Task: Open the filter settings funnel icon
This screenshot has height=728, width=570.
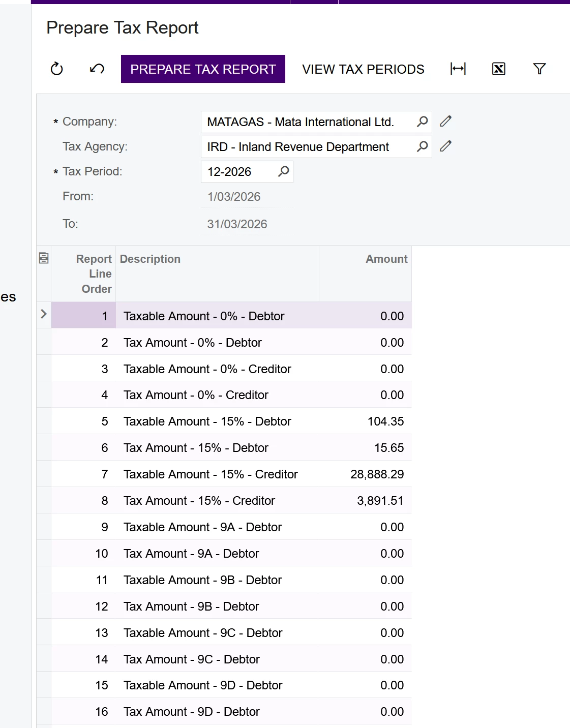Action: point(539,69)
